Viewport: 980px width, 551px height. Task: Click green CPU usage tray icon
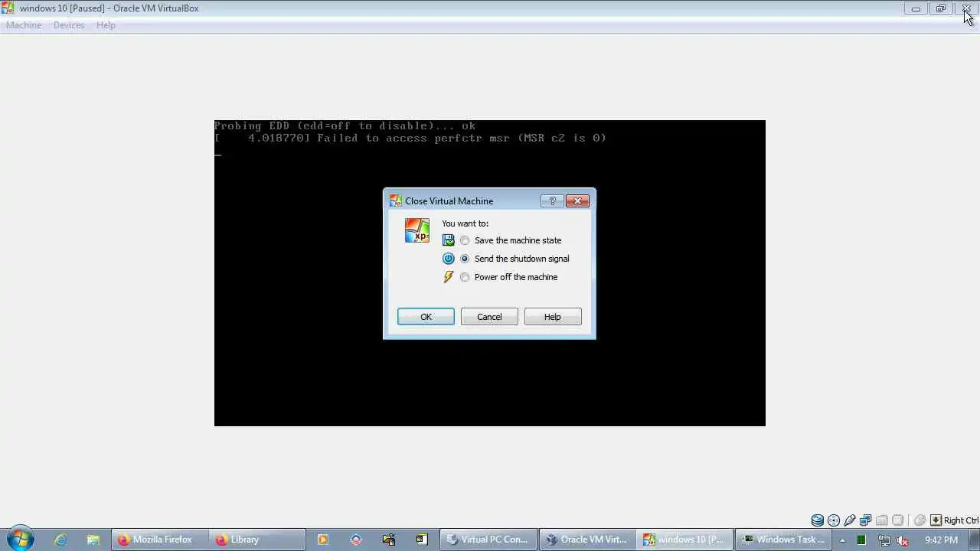point(861,540)
